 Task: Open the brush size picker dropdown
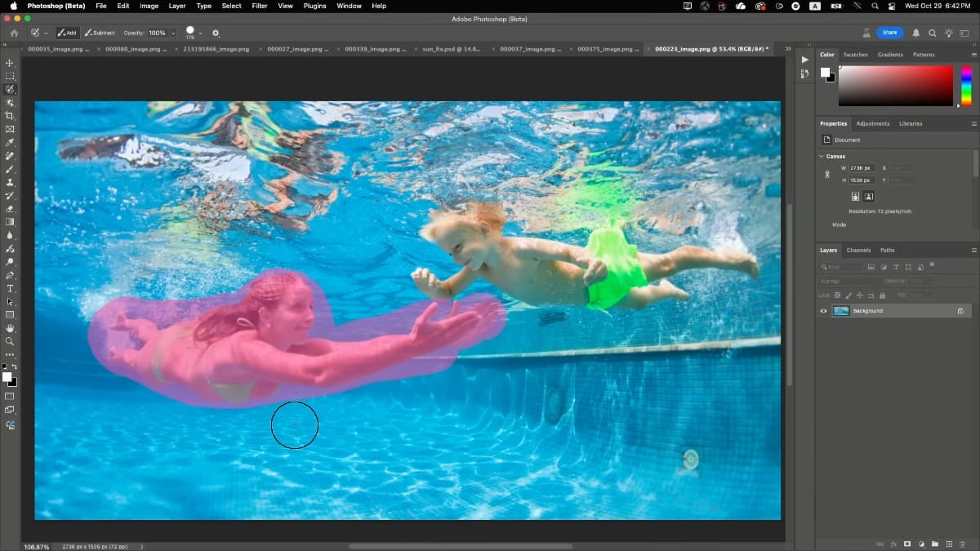[200, 33]
